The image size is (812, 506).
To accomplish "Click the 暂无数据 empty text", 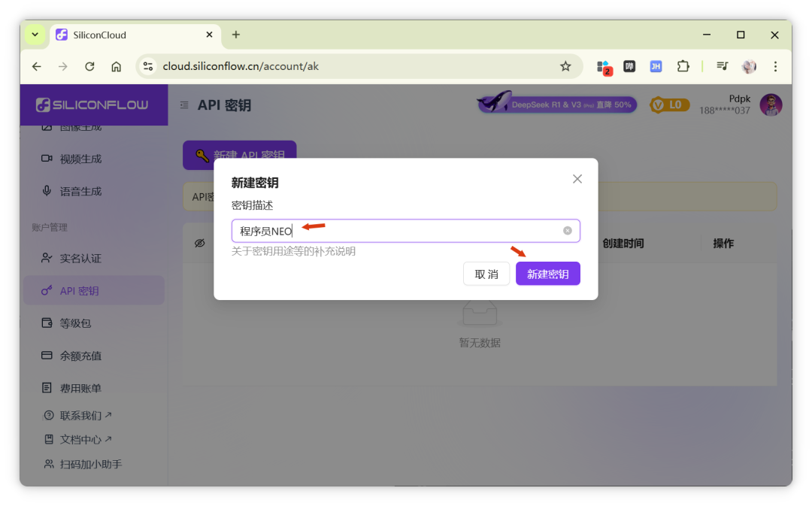I will [480, 343].
